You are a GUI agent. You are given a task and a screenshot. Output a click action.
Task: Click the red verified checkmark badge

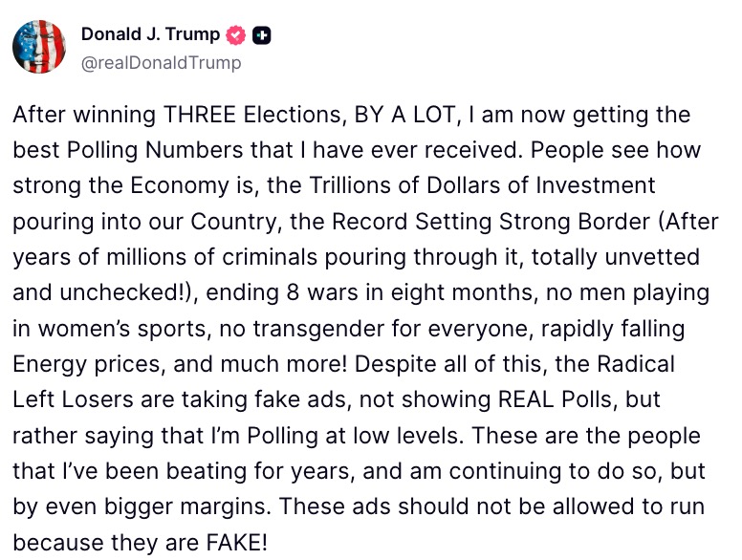[x=235, y=36]
